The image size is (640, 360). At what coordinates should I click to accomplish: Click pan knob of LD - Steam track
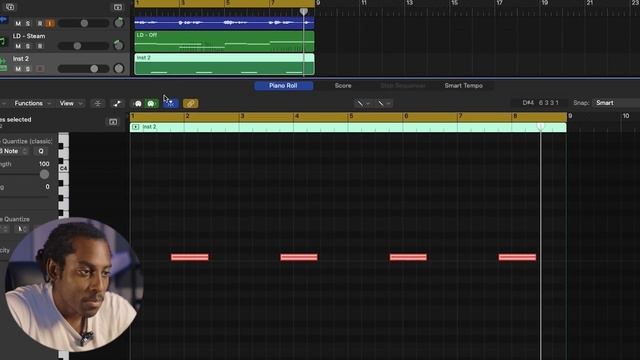click(x=118, y=45)
